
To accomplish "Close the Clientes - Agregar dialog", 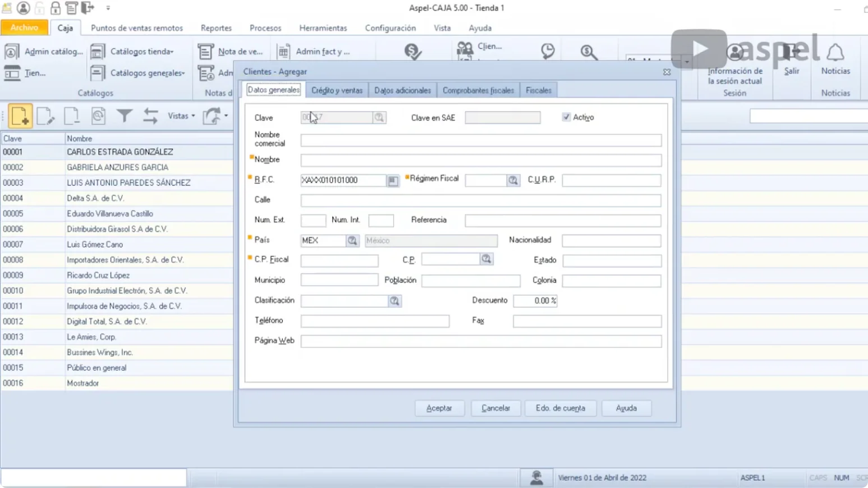I will point(667,72).
